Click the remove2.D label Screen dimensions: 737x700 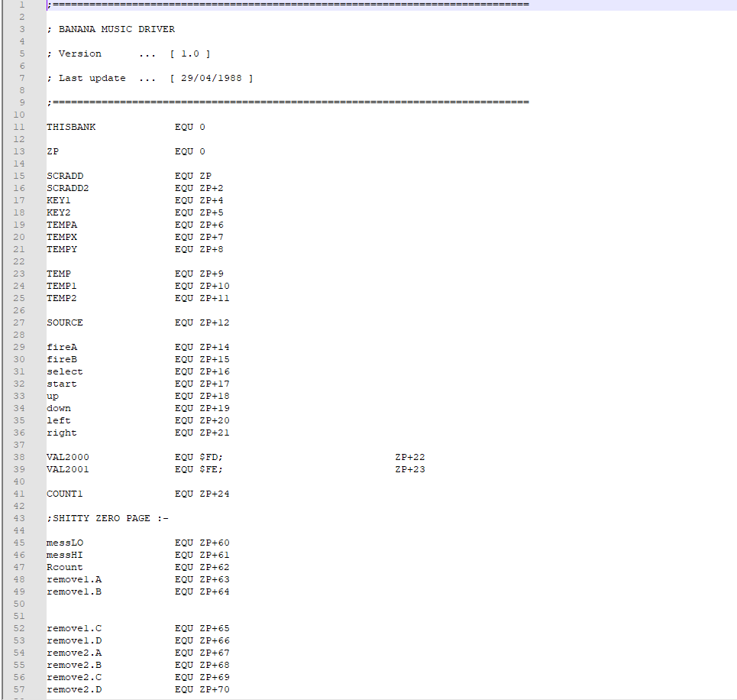74,689
